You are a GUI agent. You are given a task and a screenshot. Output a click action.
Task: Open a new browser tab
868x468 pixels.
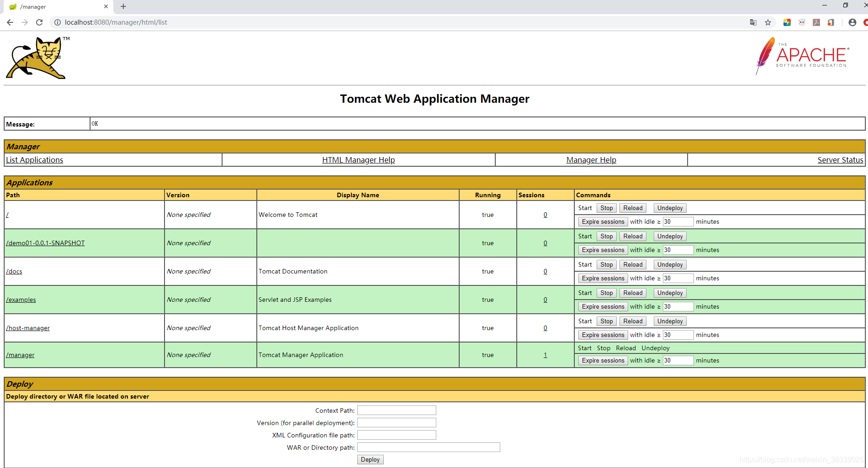[x=123, y=6]
